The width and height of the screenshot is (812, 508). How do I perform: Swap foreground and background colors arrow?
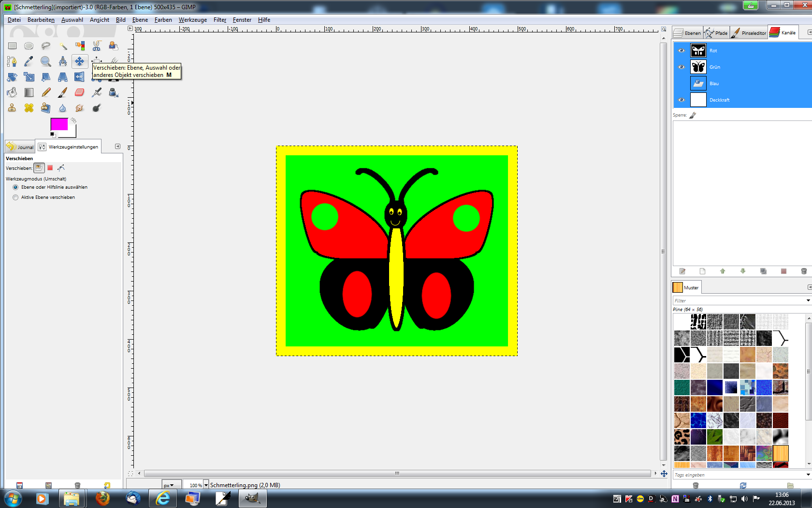click(x=73, y=120)
